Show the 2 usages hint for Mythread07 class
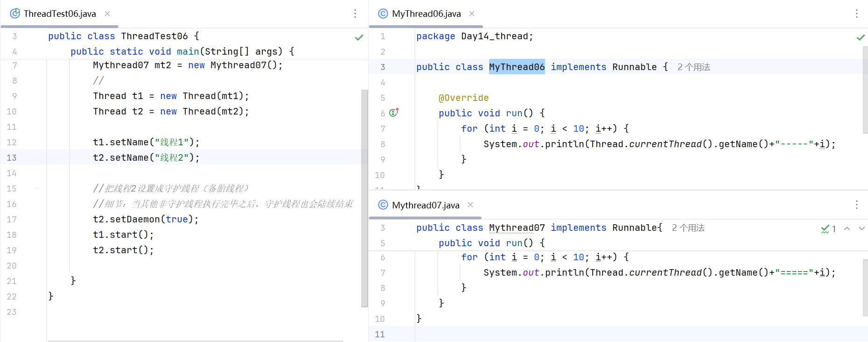868x342 pixels. click(x=688, y=228)
